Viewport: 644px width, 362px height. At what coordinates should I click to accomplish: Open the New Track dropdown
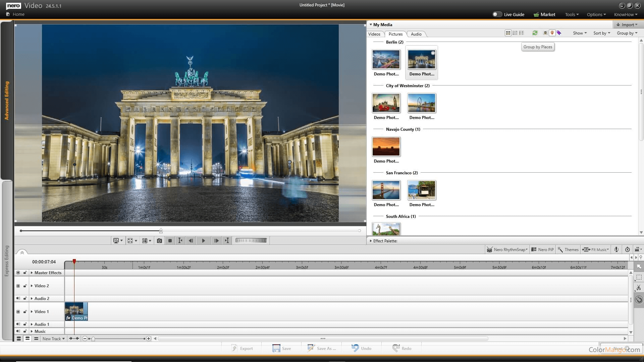54,339
